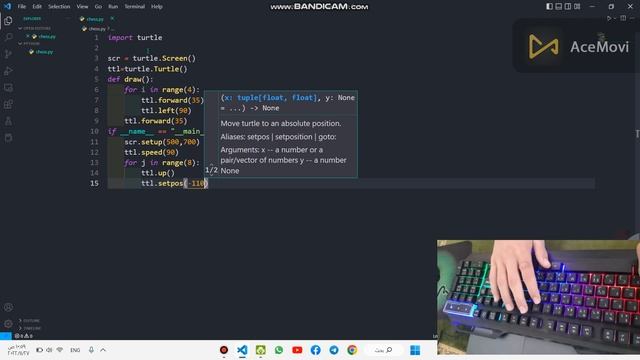Toggle the secondary side bar layout icon
This screenshot has width=640, height=360.
tap(568, 6)
